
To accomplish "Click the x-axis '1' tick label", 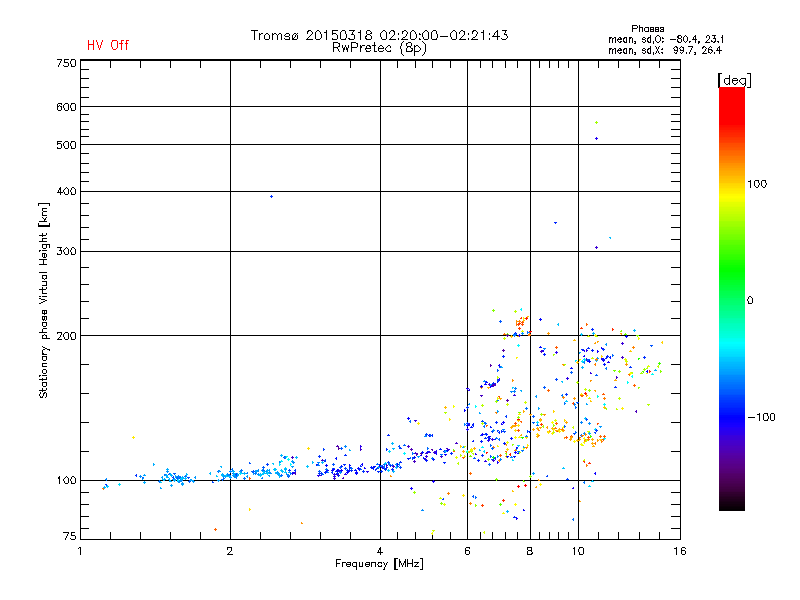I will tap(80, 551).
